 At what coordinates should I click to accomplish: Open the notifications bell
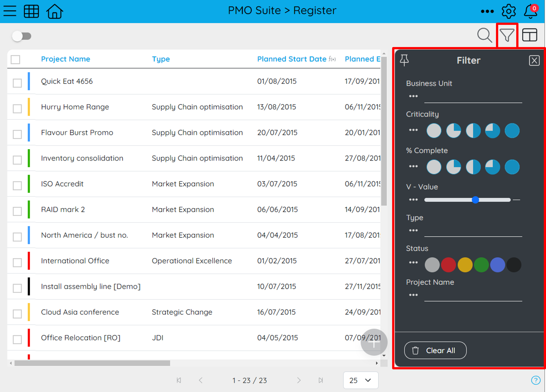pyautogui.click(x=531, y=11)
